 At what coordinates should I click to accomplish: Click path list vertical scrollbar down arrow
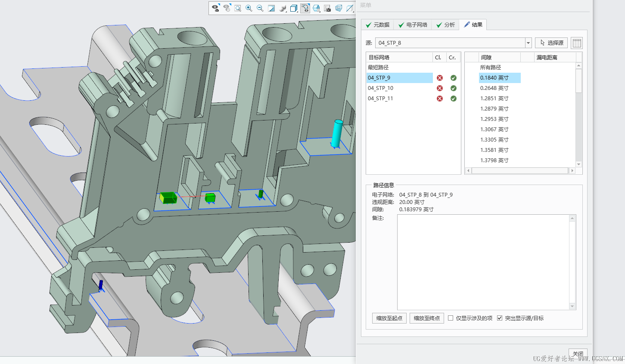(579, 164)
